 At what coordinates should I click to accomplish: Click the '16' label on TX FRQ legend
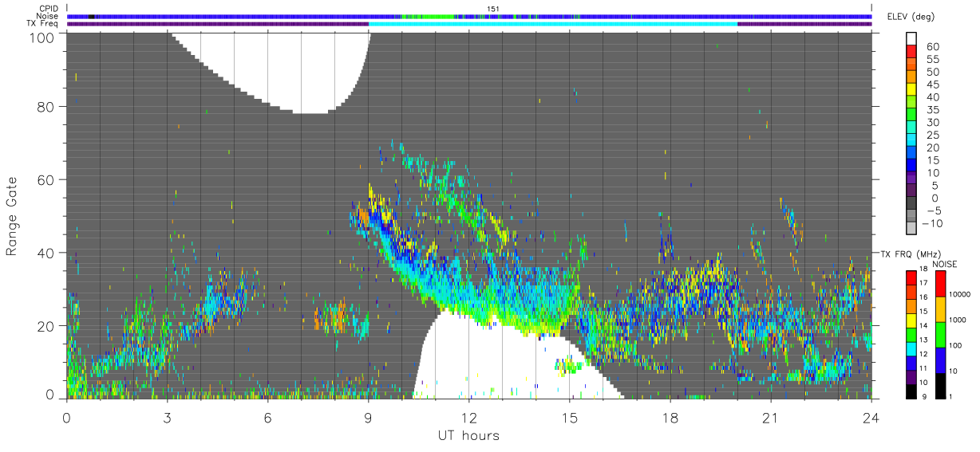[x=924, y=298]
